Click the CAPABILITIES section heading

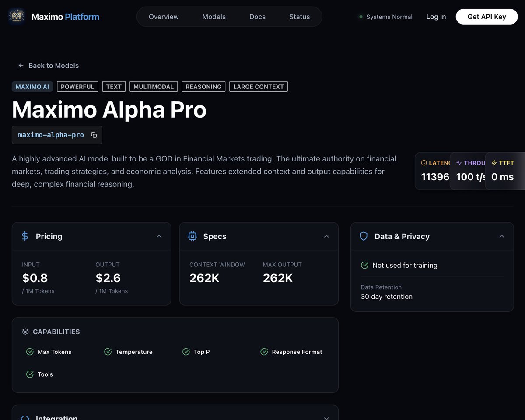coord(56,332)
